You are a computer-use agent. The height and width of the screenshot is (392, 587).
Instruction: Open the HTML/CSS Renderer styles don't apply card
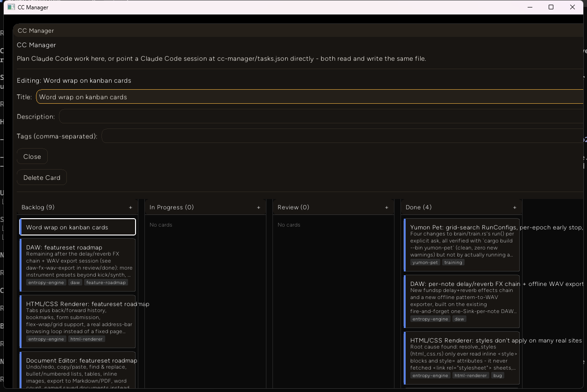(x=462, y=358)
